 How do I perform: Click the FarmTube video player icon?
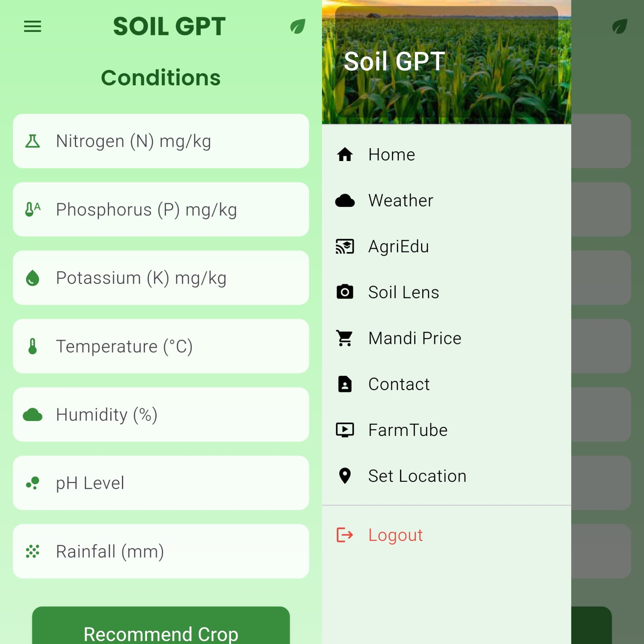[345, 430]
